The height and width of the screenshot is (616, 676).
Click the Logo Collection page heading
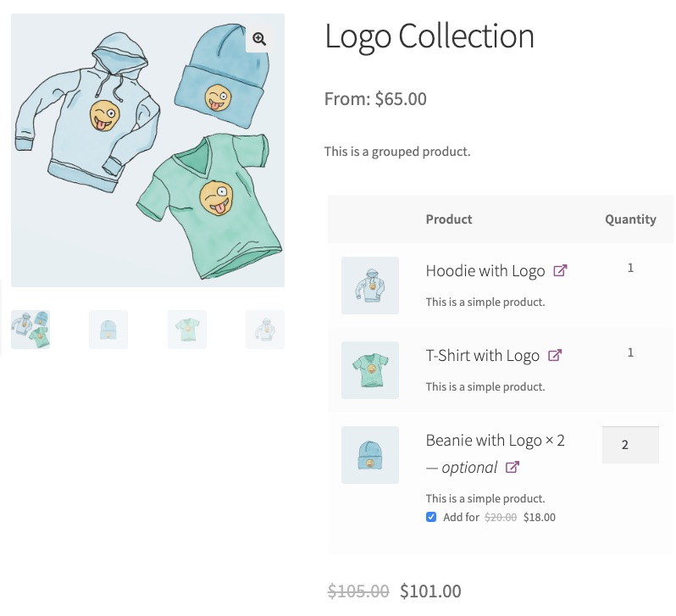click(429, 36)
